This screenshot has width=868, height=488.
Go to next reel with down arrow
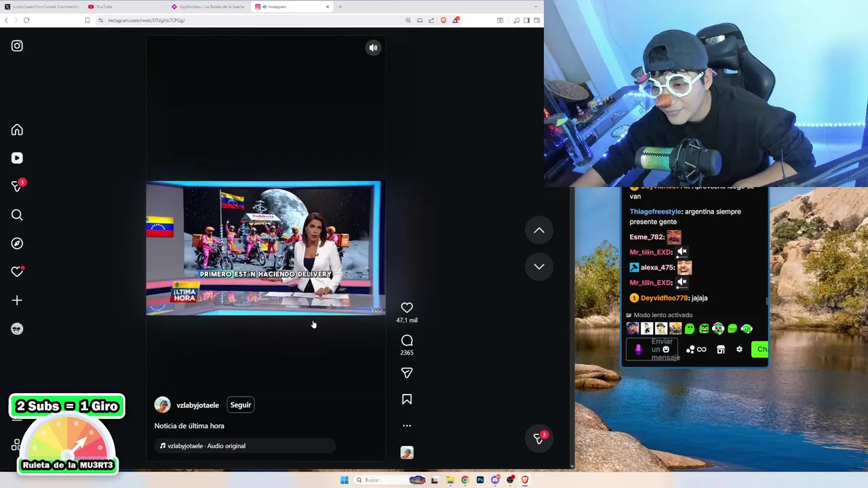[x=539, y=266]
